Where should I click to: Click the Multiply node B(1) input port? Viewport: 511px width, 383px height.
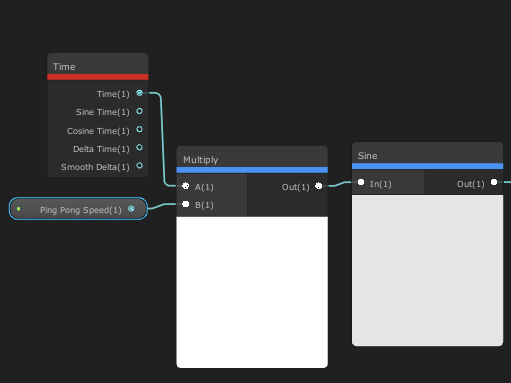click(186, 204)
